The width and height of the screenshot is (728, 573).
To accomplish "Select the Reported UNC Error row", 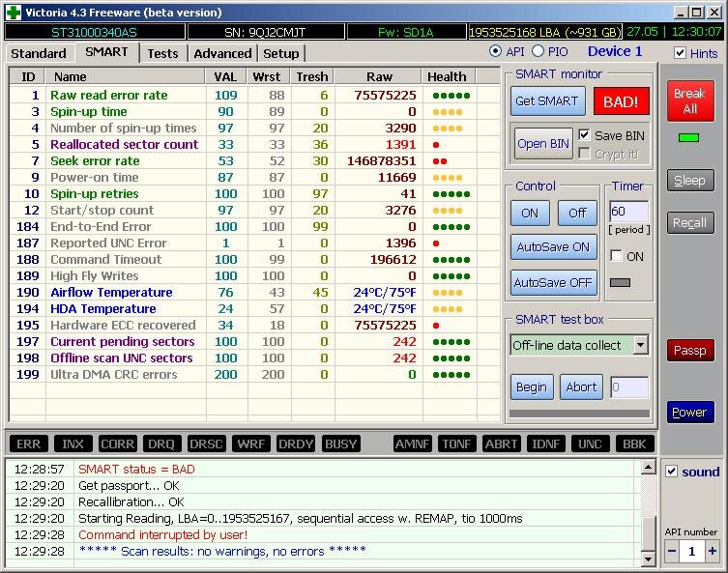I will coord(254,244).
